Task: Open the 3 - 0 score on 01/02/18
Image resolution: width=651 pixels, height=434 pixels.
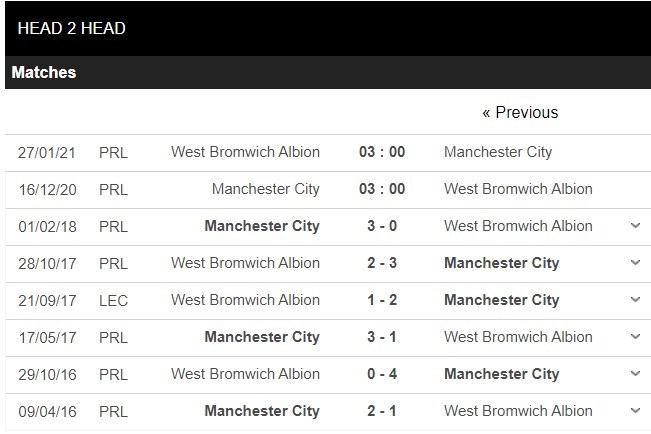Action: [382, 226]
